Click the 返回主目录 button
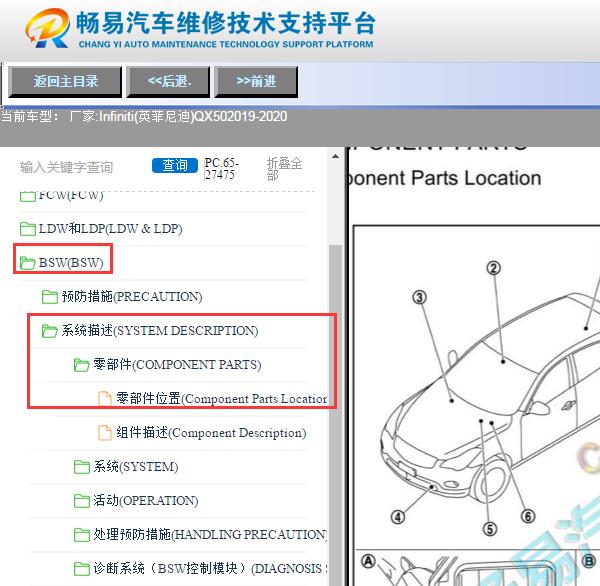Image resolution: width=600 pixels, height=586 pixels. click(65, 82)
